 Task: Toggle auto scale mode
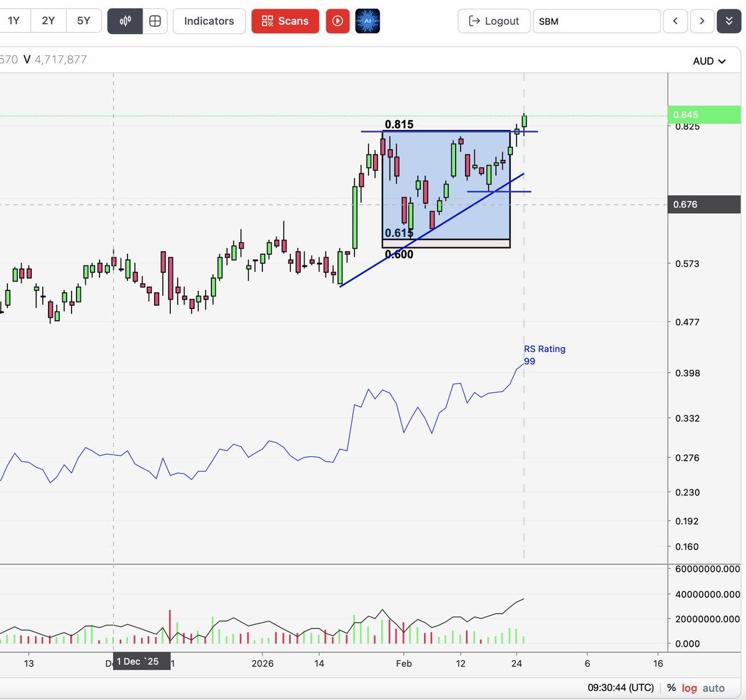(714, 688)
